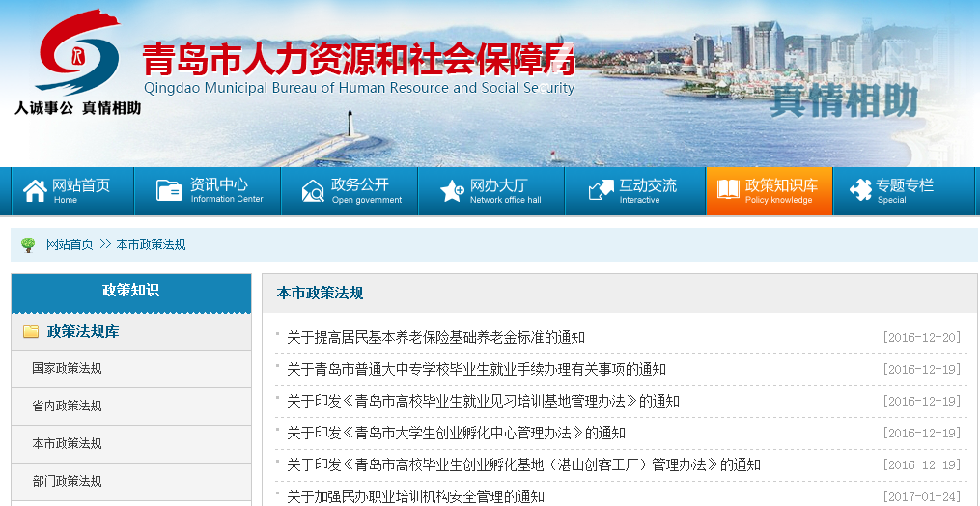Viewport: 980px width, 506px height.
Task: Open the 加强民办职业培训机构安全管理 notice
Action: 415,497
